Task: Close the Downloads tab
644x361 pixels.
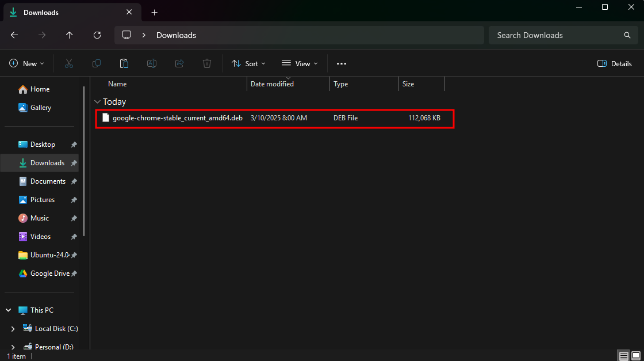Action: pos(129,12)
